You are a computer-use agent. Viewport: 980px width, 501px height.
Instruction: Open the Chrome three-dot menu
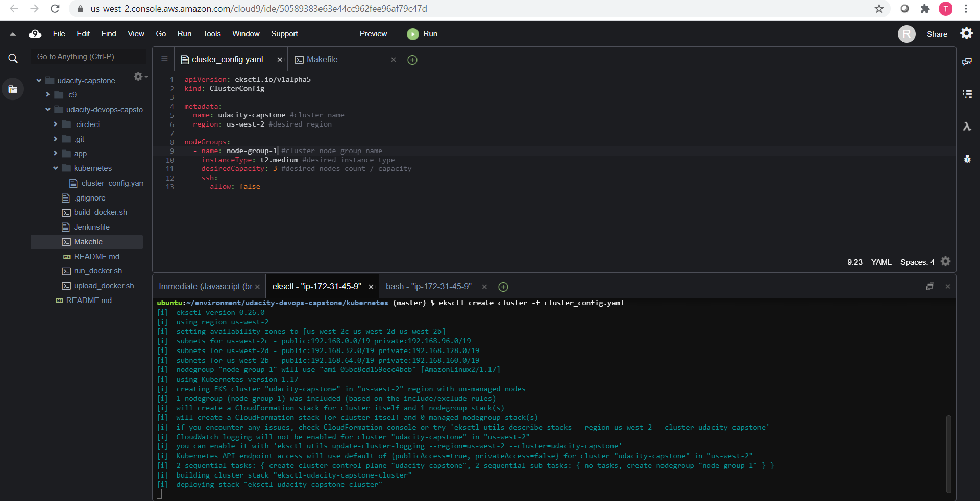pyautogui.click(x=966, y=9)
